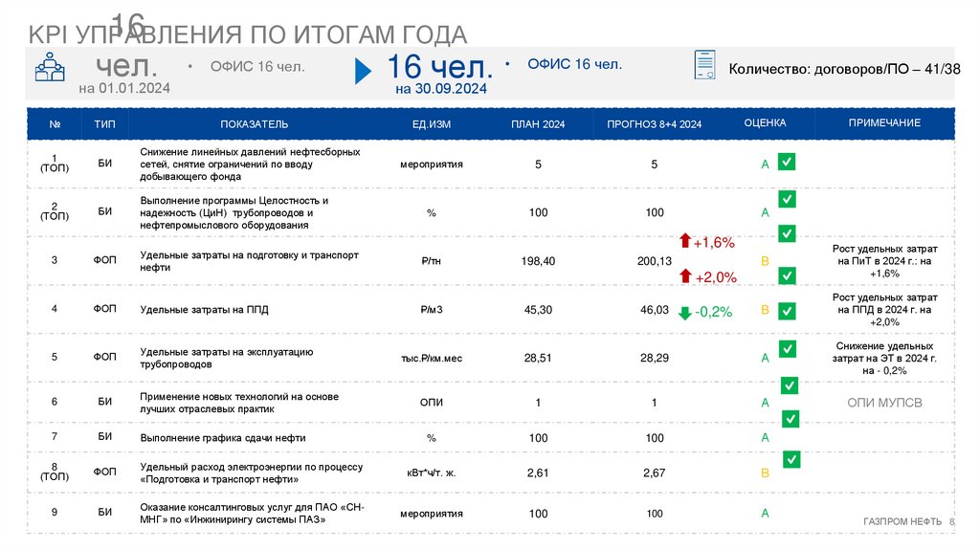Click indicator Удельные затраты на эксплуатацию трубопроводов
The height and width of the screenshot is (549, 980).
pos(226,358)
